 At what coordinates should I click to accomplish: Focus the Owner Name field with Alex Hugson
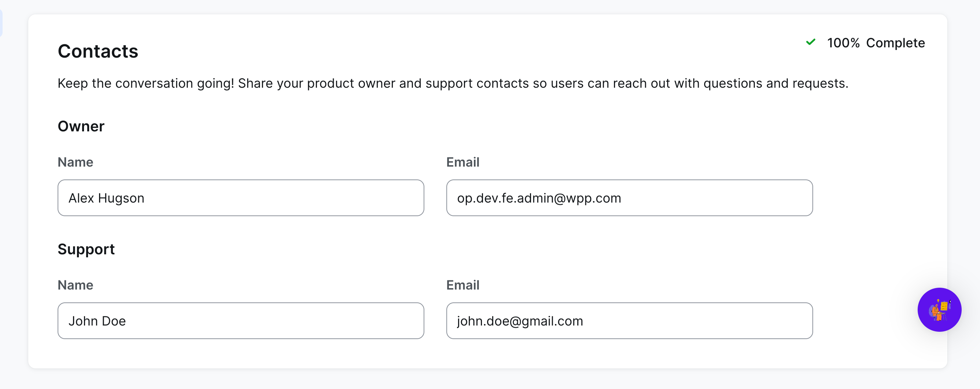click(241, 198)
